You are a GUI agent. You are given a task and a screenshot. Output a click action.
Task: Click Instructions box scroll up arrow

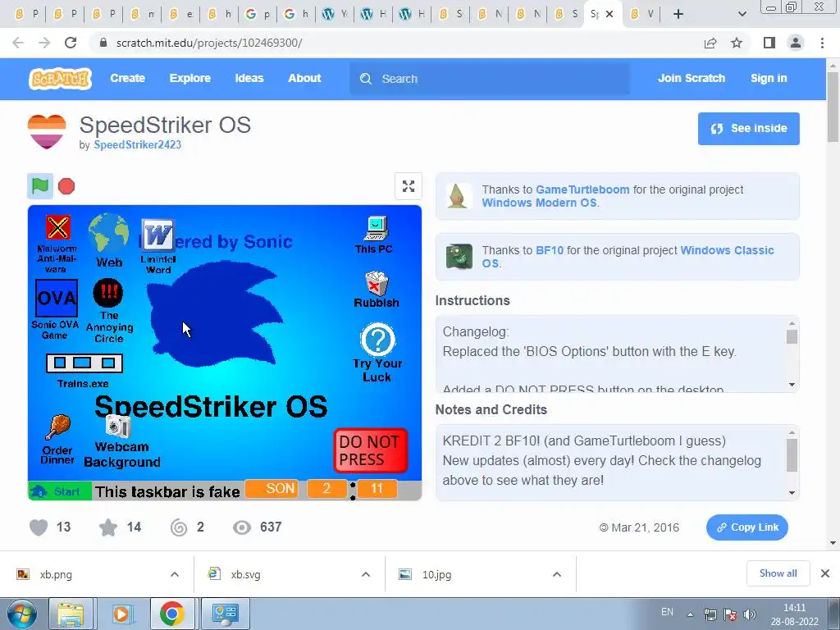(792, 323)
